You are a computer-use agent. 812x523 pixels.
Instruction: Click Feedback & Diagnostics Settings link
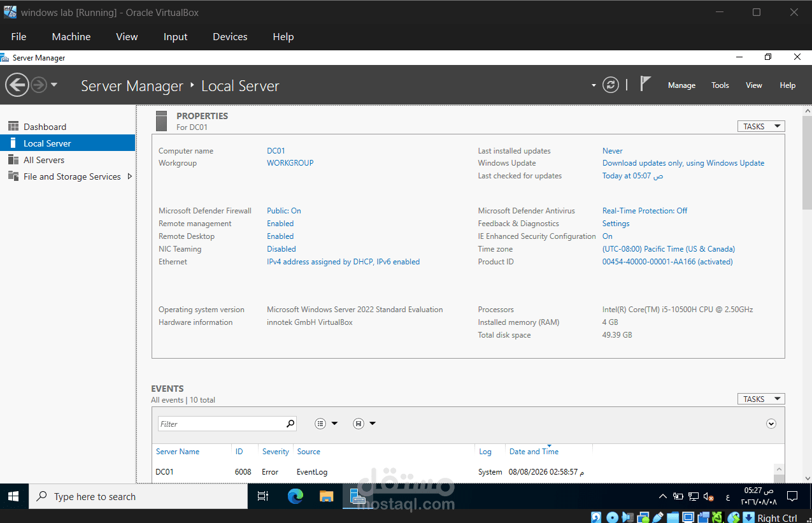click(x=616, y=224)
